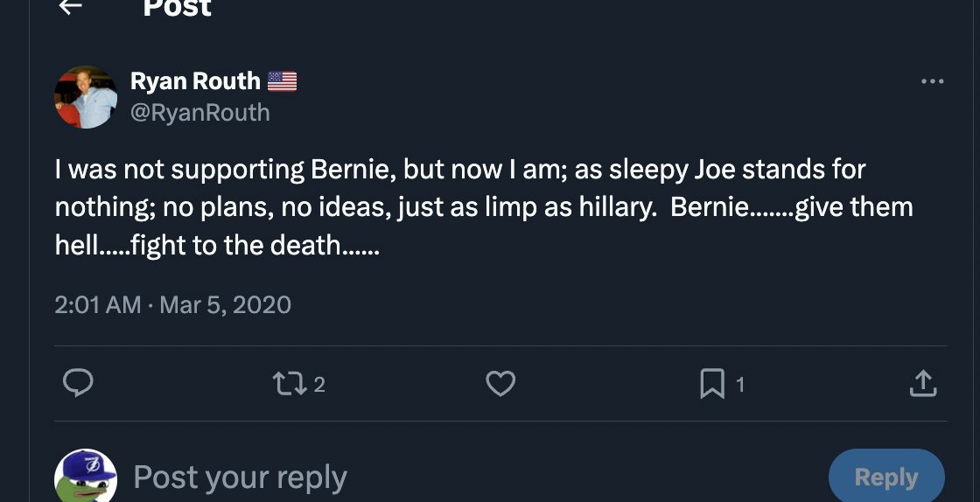Viewport: 980px width, 502px height.
Task: Share the post via the upload-arrow icon
Action: 923,383
